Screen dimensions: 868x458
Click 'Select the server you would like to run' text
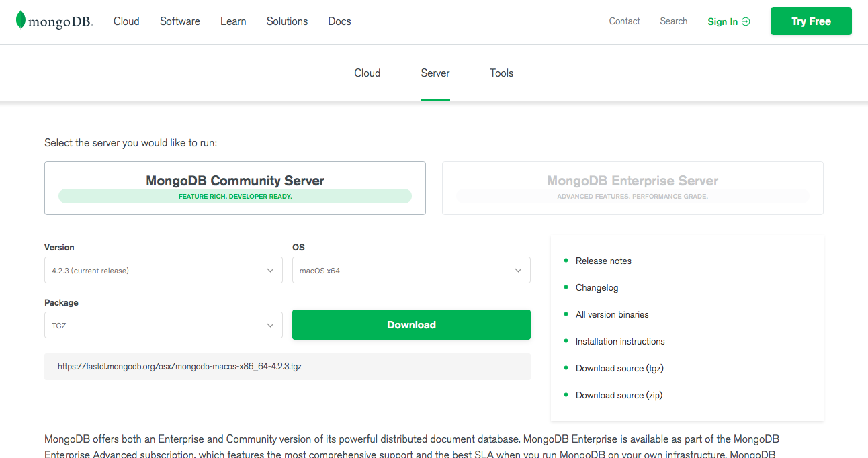click(131, 143)
